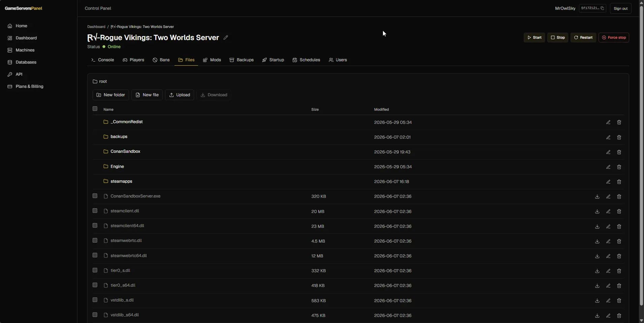Open Databases in the sidebar

[26, 62]
